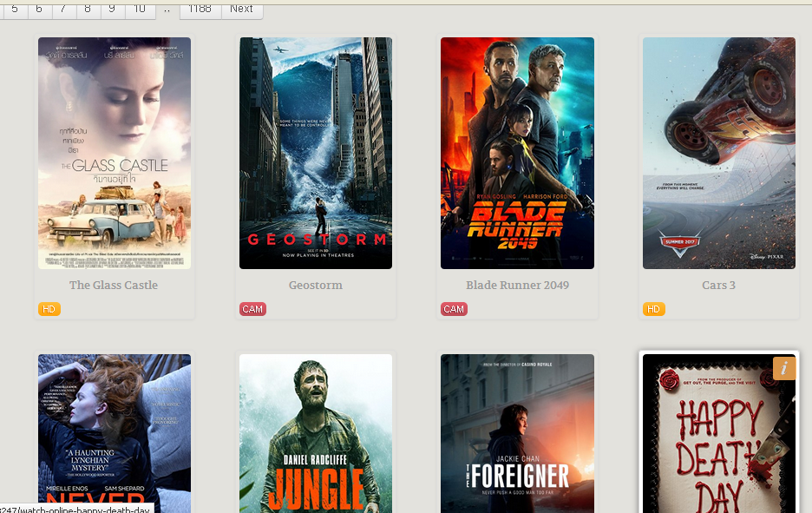The width and height of the screenshot is (812, 513).
Task: Open the Cars 3 poster
Action: (x=719, y=153)
